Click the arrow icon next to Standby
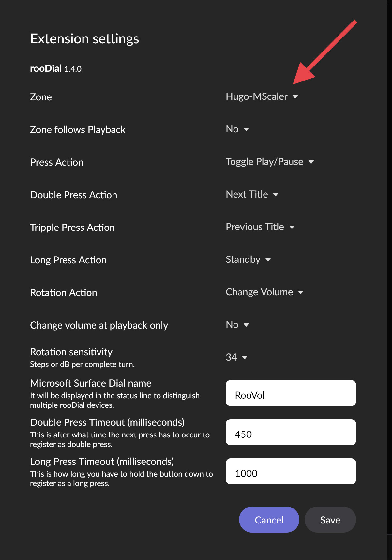The width and height of the screenshot is (392, 560). click(x=268, y=260)
